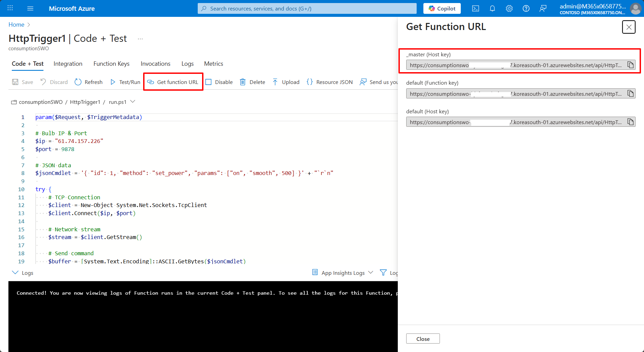Screen dimensions: 644x352
Task: Click the log filter funnel icon
Action: (383, 272)
